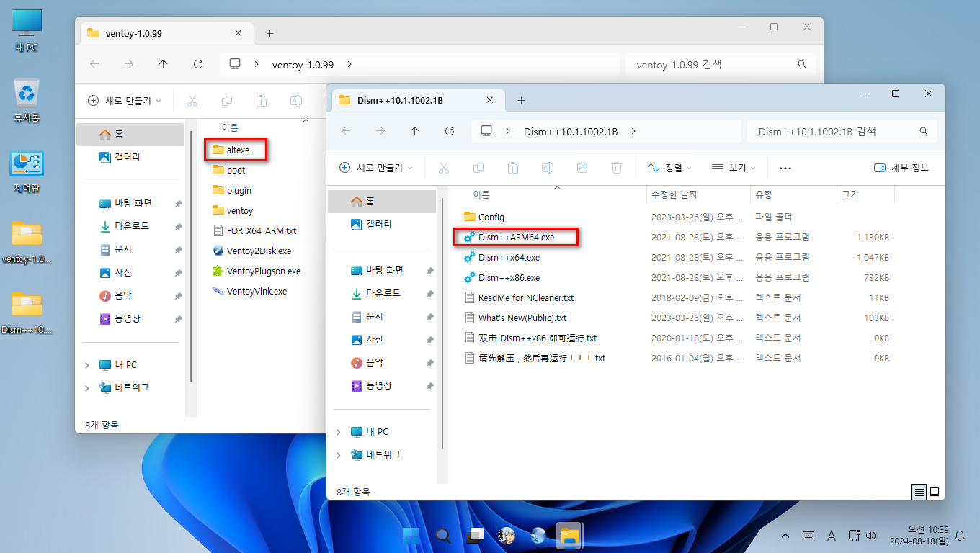The height and width of the screenshot is (553, 980).
Task: Switch to large icons view in Dism++ status bar
Action: 935,492
